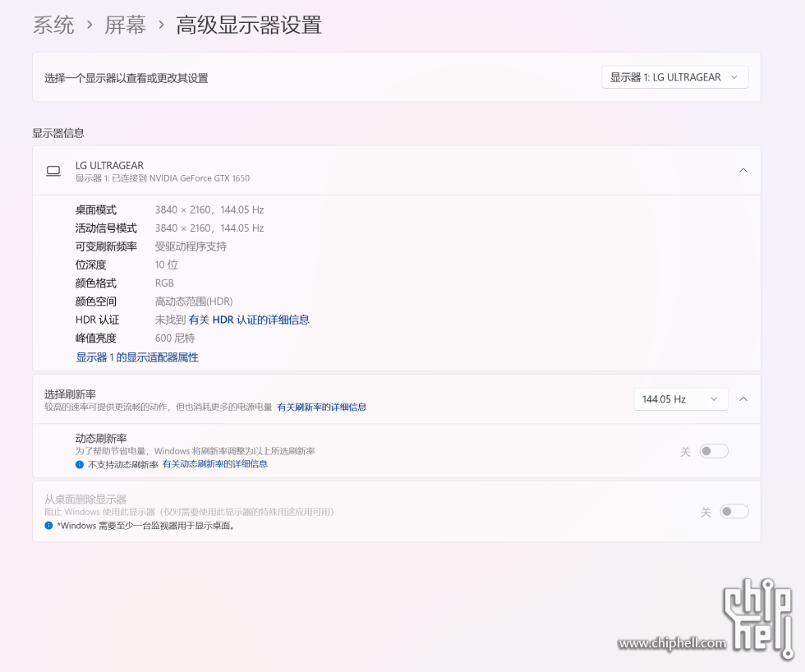Click info icon beside Windows 需要至少一台监视器

(x=48, y=525)
